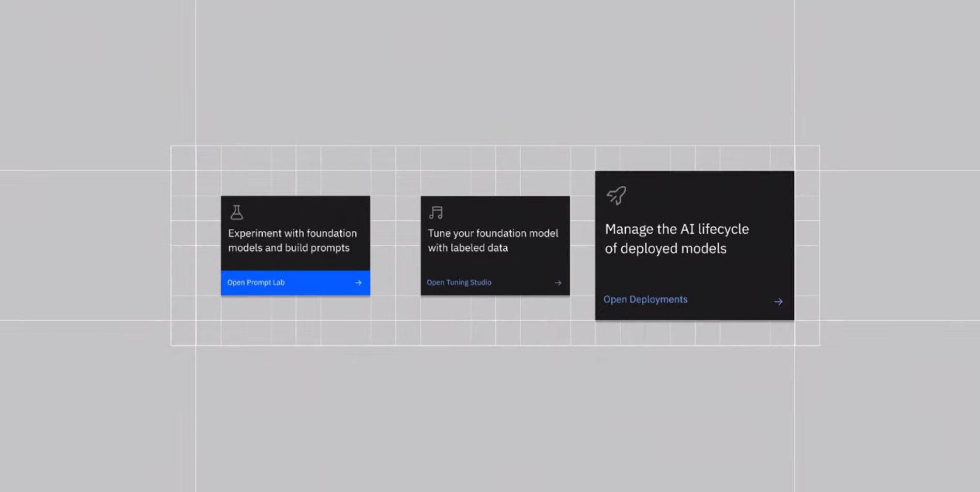This screenshot has height=492, width=980.
Task: Follow the Open Deployments link
Action: 645,300
